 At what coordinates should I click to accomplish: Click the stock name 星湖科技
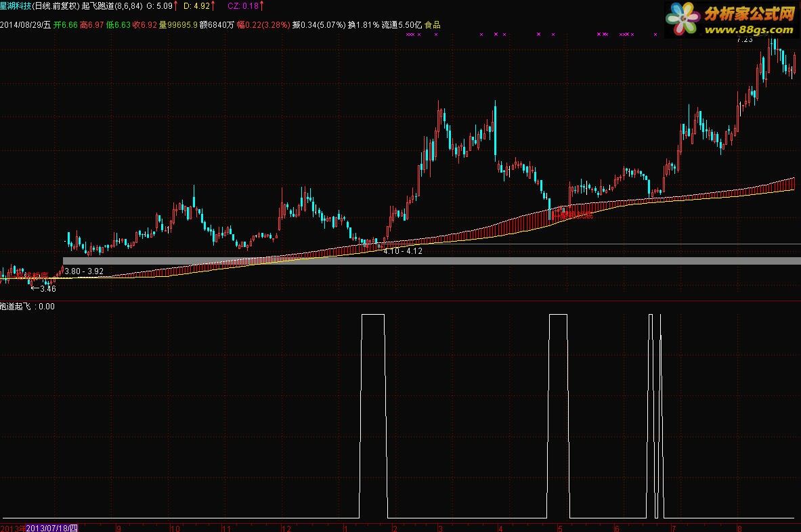click(x=16, y=6)
